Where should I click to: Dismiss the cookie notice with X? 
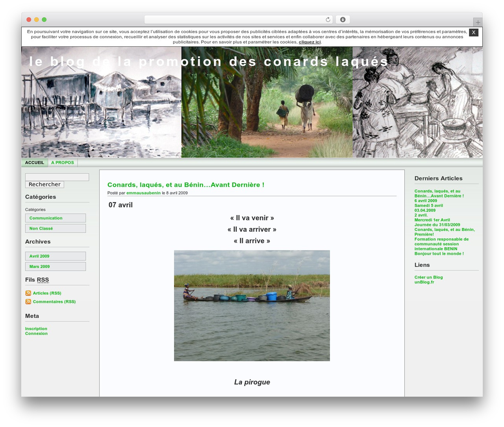(x=474, y=33)
